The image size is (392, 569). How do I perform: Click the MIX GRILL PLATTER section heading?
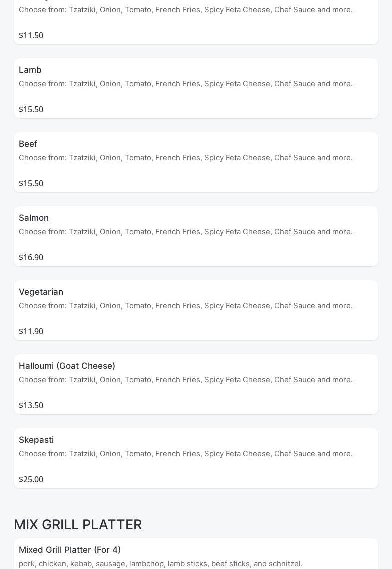(x=78, y=525)
